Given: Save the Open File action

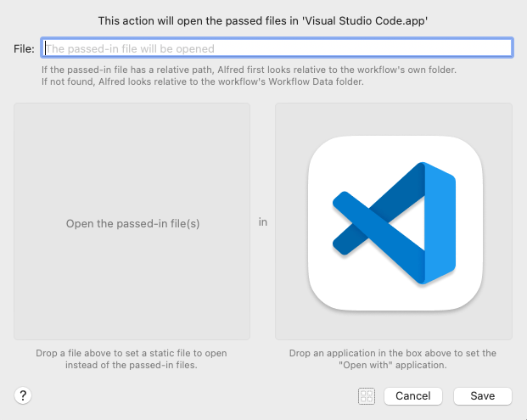Looking at the screenshot, I should point(483,395).
